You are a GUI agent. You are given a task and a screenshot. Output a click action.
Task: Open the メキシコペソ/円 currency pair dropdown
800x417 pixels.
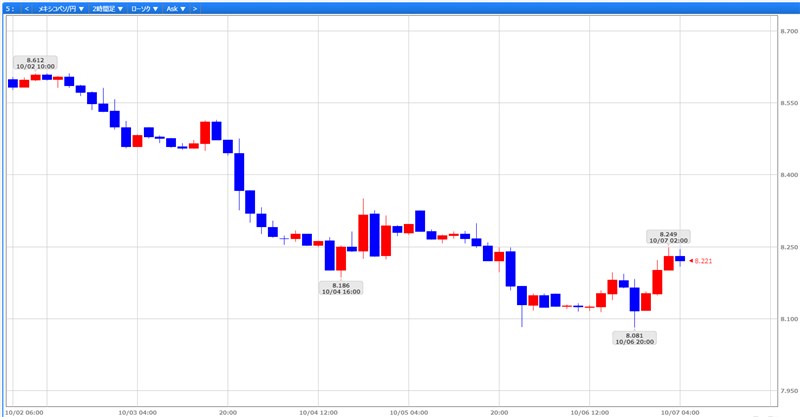61,8
